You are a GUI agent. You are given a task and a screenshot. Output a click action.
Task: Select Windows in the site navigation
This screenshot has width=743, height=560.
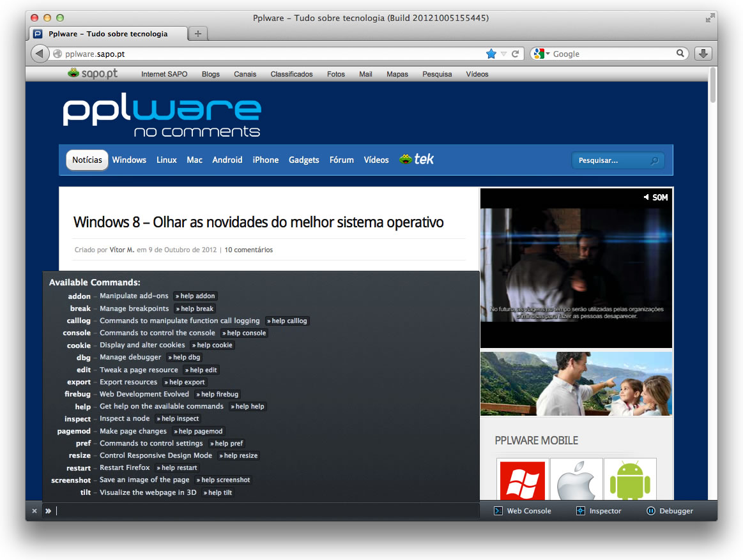[129, 160]
